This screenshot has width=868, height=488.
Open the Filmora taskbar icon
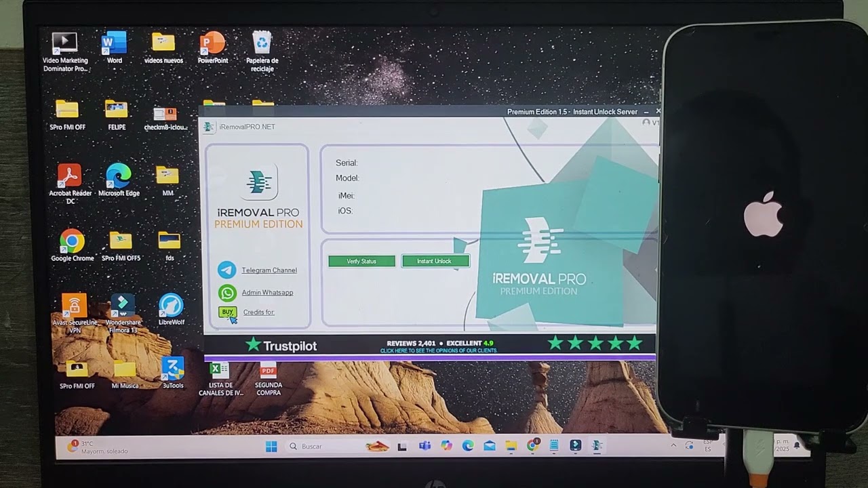tap(576, 445)
